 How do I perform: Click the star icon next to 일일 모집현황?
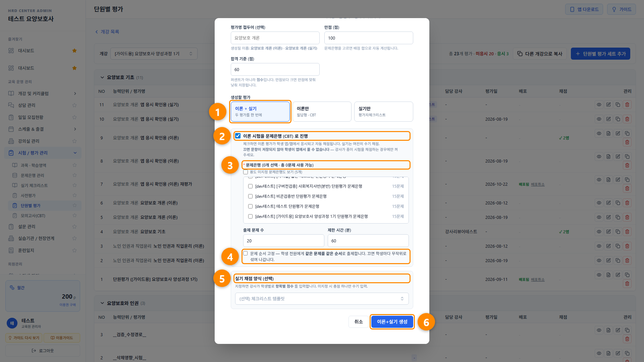tap(74, 117)
